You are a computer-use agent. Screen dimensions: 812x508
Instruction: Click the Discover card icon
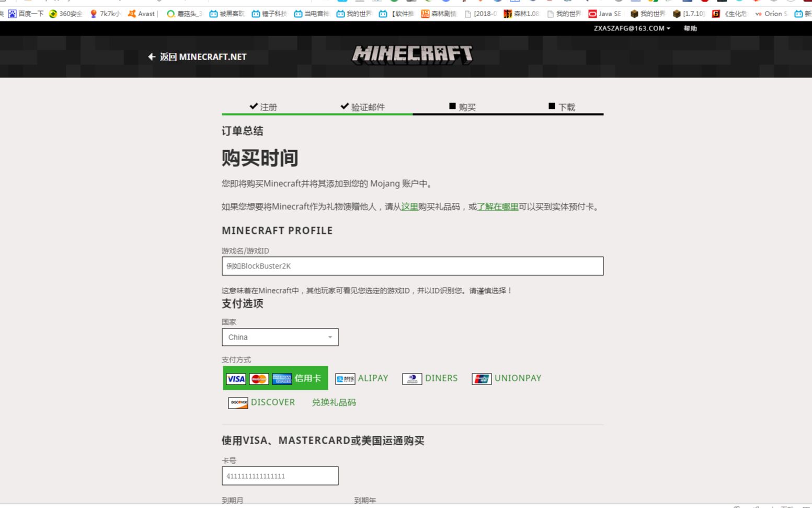tap(238, 403)
